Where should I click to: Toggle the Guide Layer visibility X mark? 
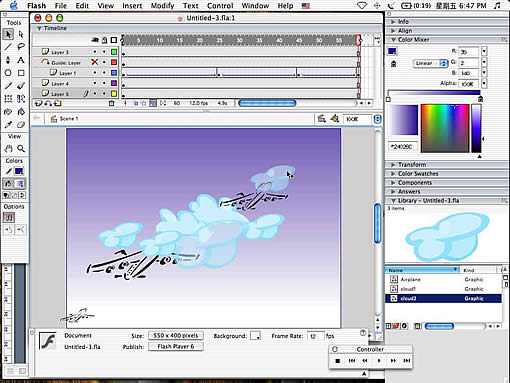tap(95, 62)
